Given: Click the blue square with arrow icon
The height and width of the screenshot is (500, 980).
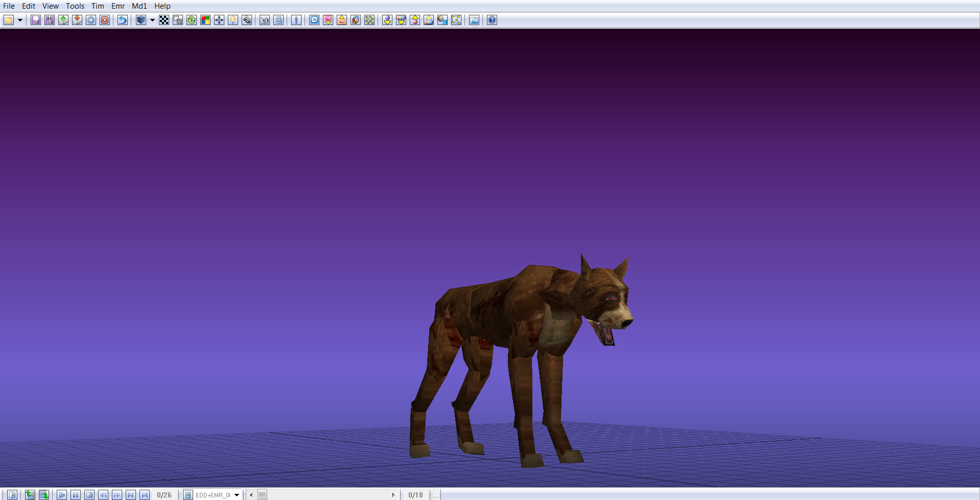Looking at the screenshot, I should point(314,20).
